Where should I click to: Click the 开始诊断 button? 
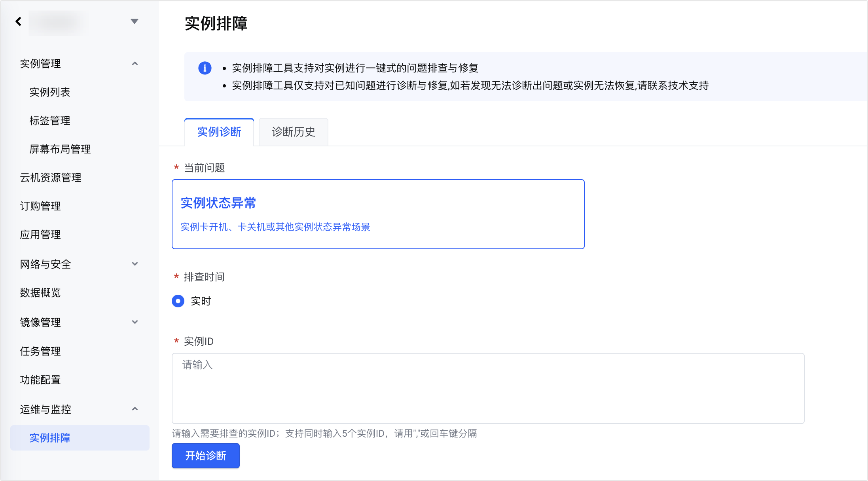(x=205, y=456)
